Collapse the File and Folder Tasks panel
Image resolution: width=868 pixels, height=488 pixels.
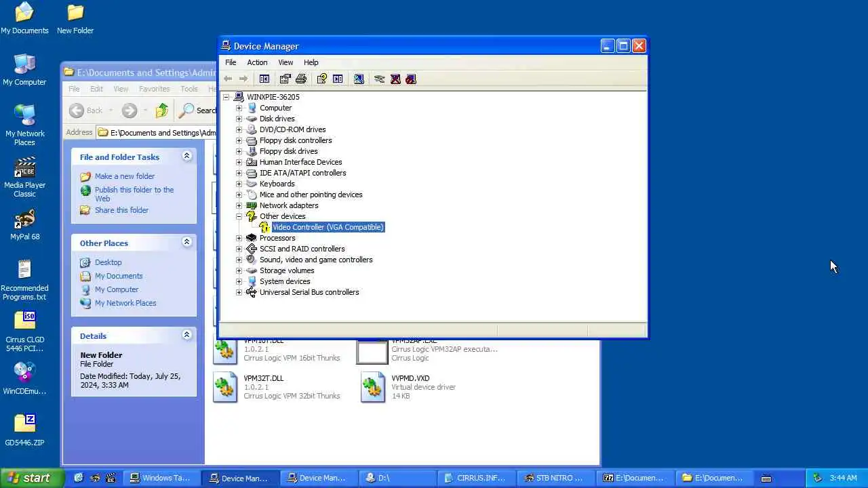pos(186,156)
